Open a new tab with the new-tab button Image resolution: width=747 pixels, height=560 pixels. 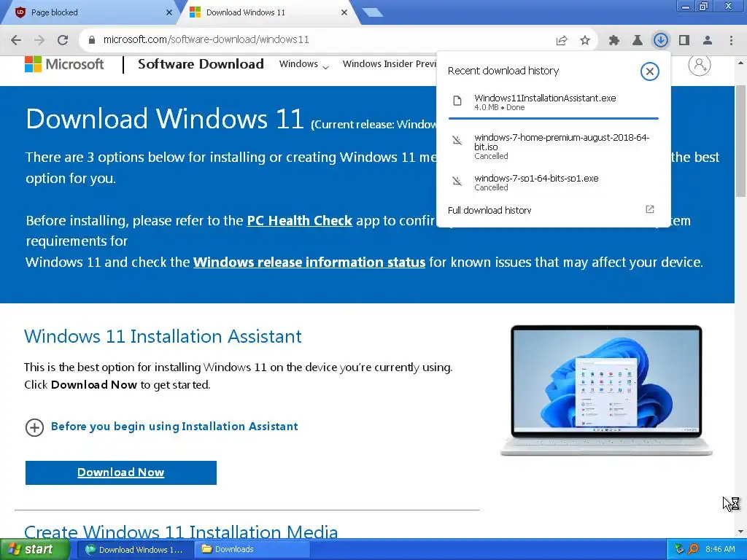pos(373,12)
